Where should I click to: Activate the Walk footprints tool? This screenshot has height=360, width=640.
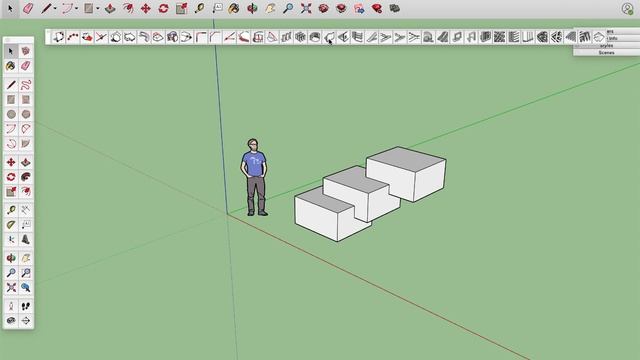point(26,306)
